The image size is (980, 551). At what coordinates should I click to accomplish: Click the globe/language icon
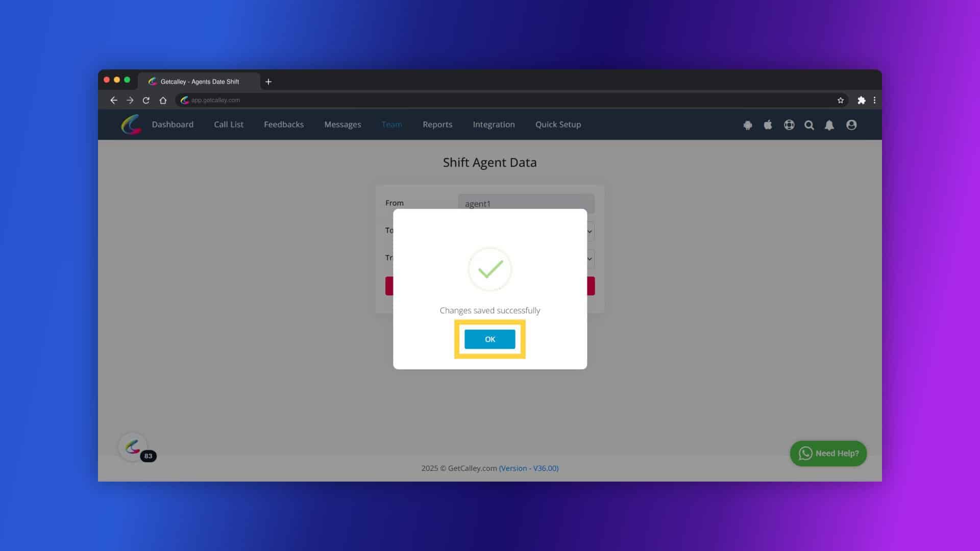point(789,125)
